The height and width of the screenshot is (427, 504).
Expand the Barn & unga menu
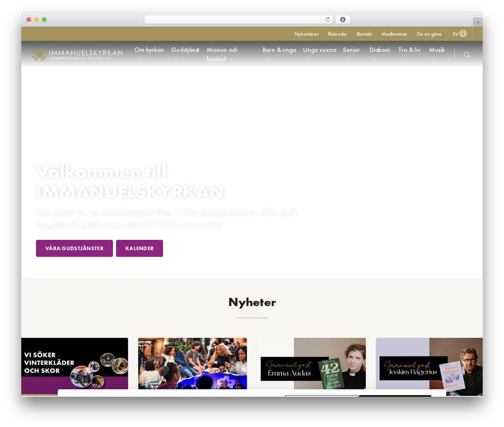coord(279,54)
